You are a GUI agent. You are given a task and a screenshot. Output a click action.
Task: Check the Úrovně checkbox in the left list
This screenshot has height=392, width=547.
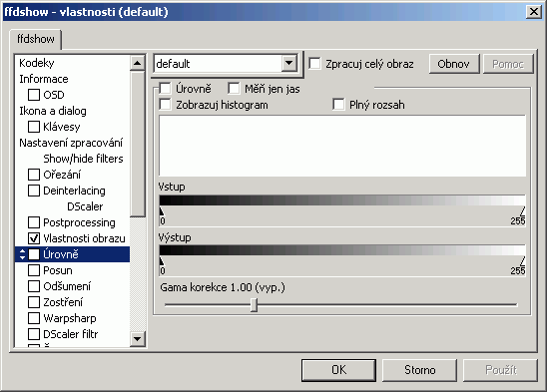click(34, 254)
